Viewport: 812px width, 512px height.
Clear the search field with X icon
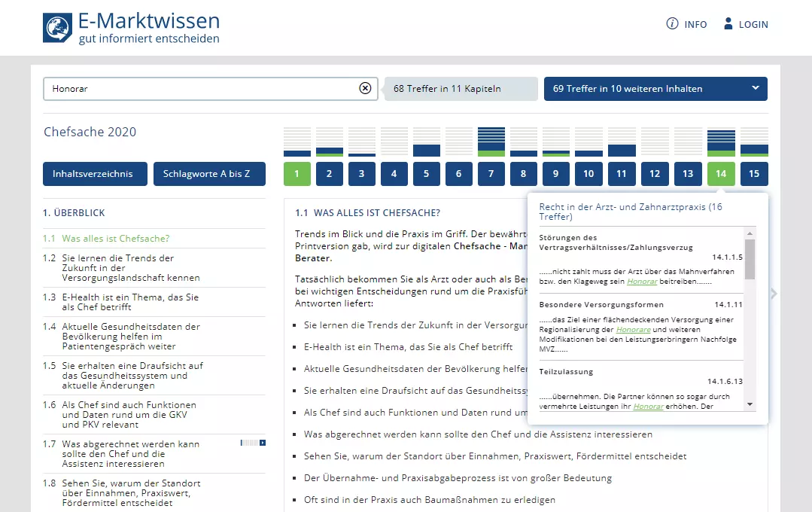(365, 88)
